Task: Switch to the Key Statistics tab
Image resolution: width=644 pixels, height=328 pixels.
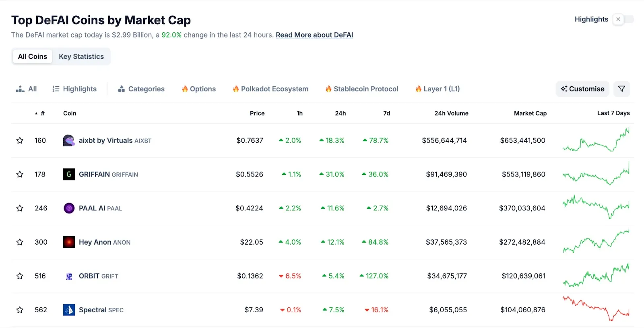Action: (x=81, y=57)
